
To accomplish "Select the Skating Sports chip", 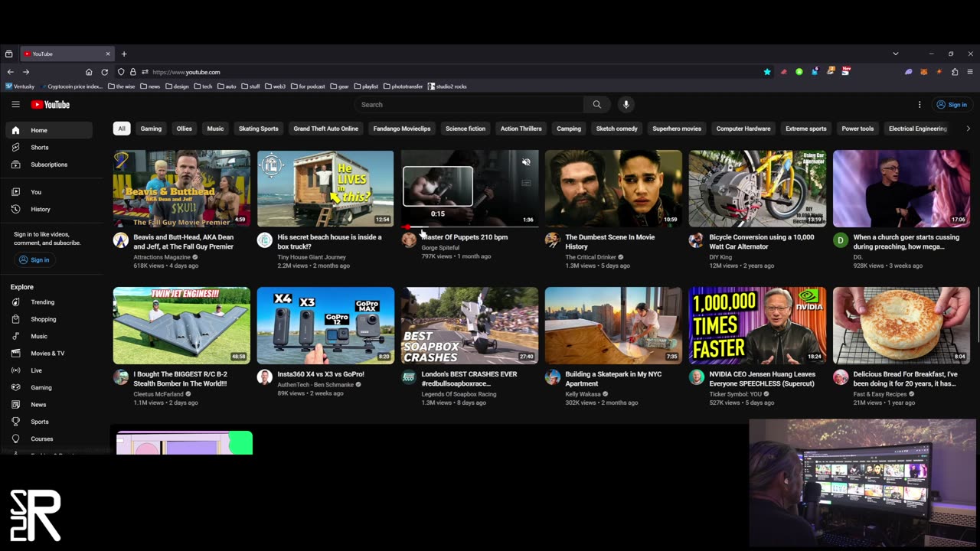I will (258, 129).
